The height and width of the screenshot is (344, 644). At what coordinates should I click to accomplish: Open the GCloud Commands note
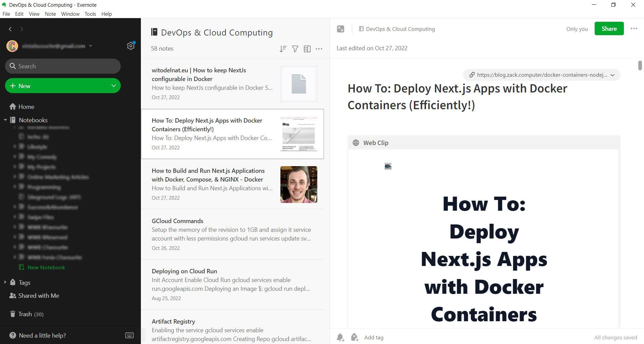tap(232, 234)
